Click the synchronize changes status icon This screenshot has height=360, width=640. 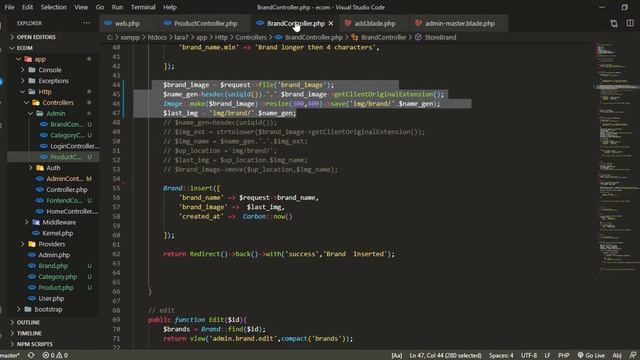point(31,356)
